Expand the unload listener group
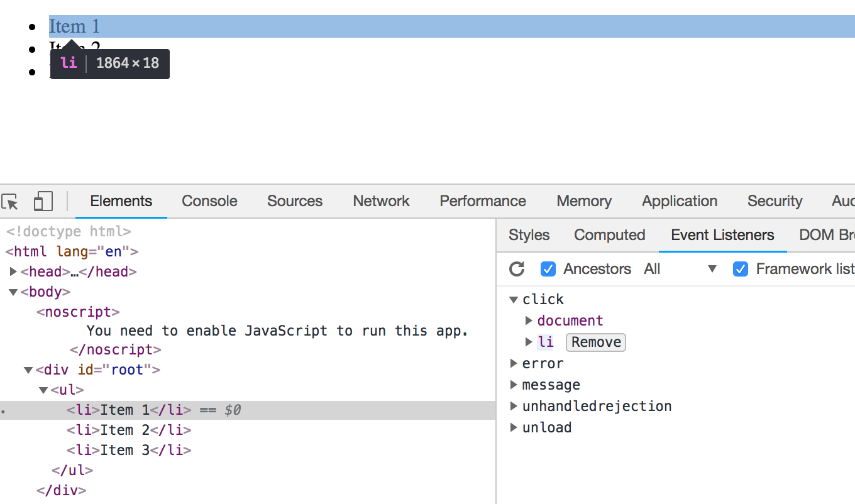Viewport: 855px width, 504px height. (x=514, y=427)
